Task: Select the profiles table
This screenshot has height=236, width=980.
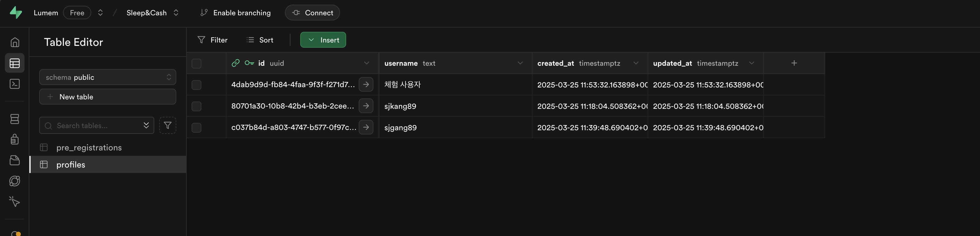Action: coord(71,164)
